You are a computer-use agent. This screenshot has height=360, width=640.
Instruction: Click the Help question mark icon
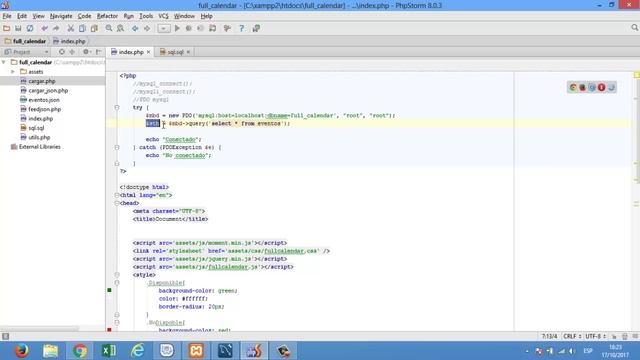coord(241,28)
